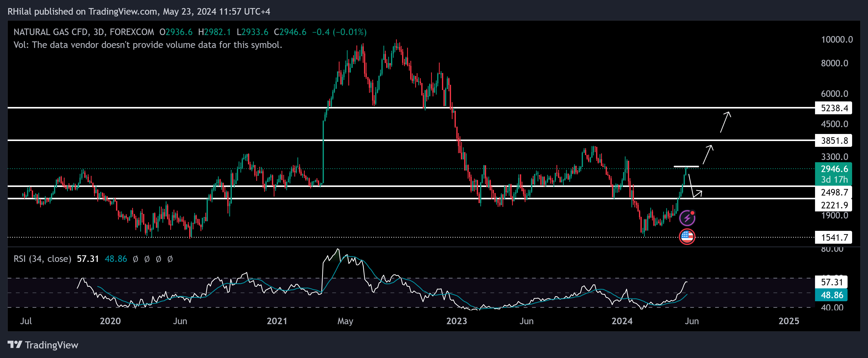Select the 1541.7 price level label
The height and width of the screenshot is (358, 868).
point(833,237)
